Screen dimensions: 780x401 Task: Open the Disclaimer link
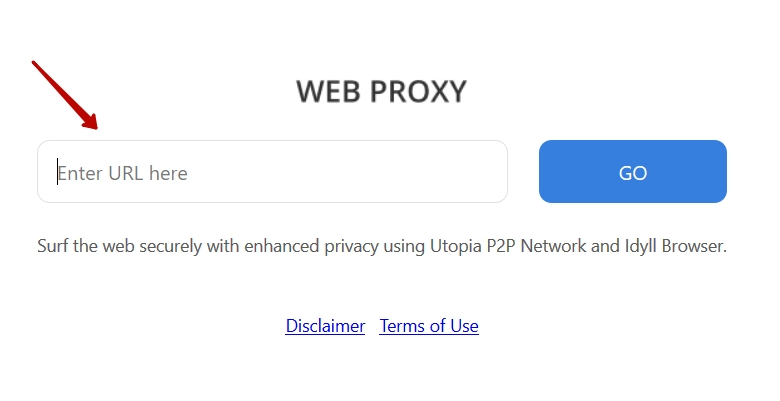325,326
